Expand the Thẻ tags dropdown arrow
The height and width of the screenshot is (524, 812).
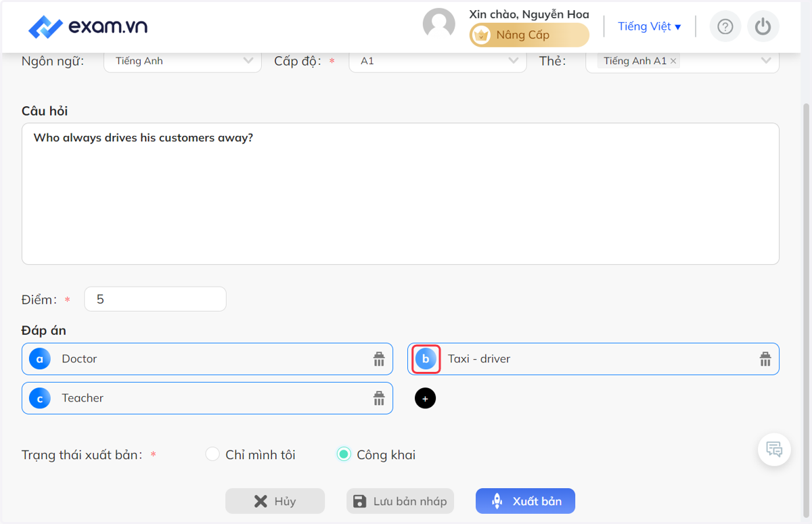click(x=766, y=61)
